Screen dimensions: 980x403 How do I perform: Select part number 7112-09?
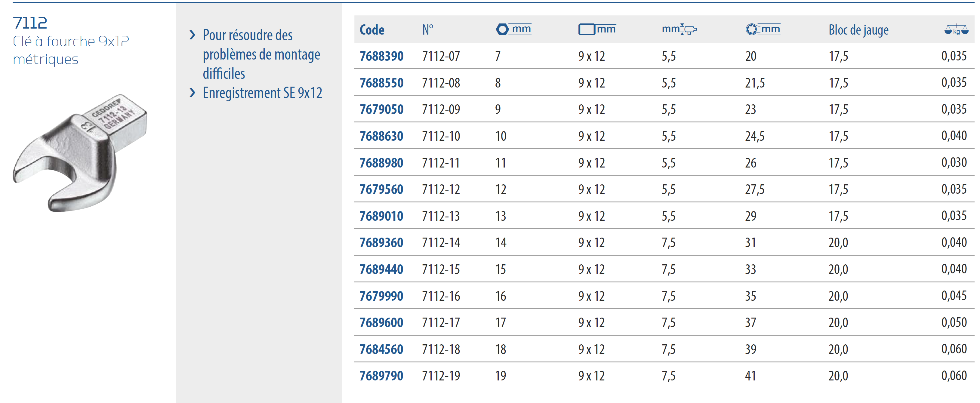(441, 109)
